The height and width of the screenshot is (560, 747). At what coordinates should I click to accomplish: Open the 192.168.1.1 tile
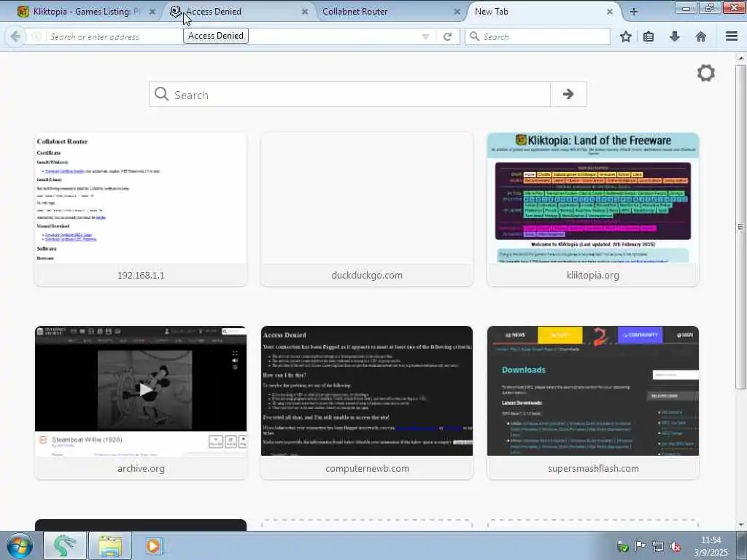pos(141,209)
